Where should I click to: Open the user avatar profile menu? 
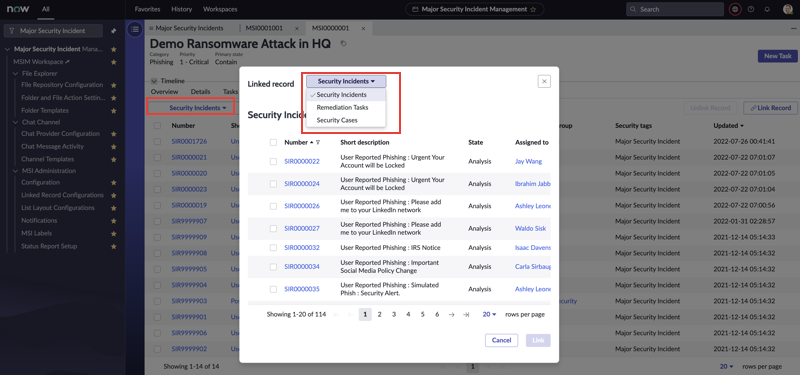pyautogui.click(x=787, y=9)
